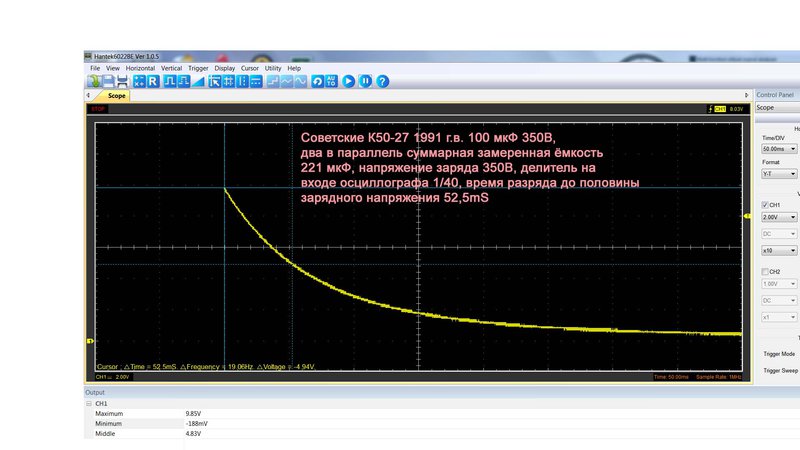Click the save floppy disk icon
The height and width of the screenshot is (450, 800).
108,81
